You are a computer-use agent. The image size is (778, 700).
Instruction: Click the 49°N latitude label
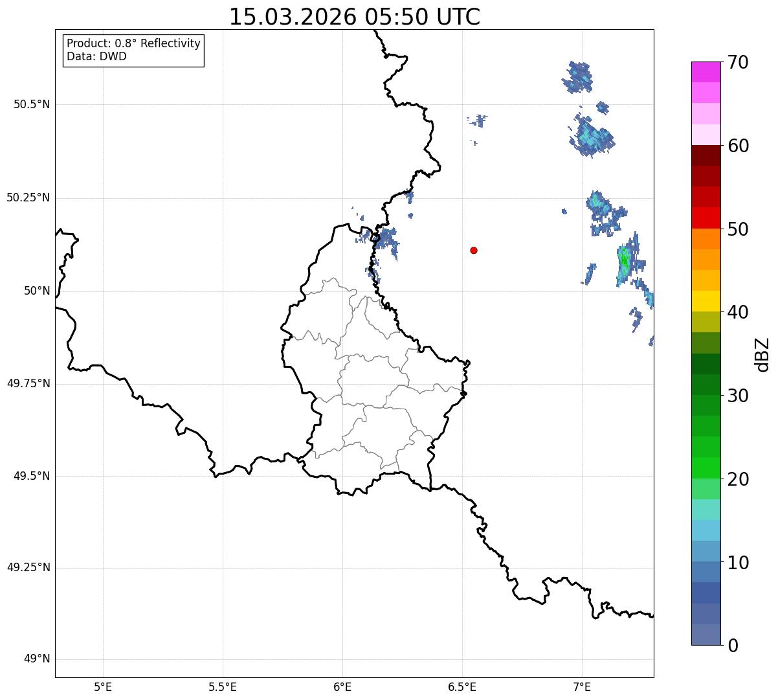[x=37, y=659]
